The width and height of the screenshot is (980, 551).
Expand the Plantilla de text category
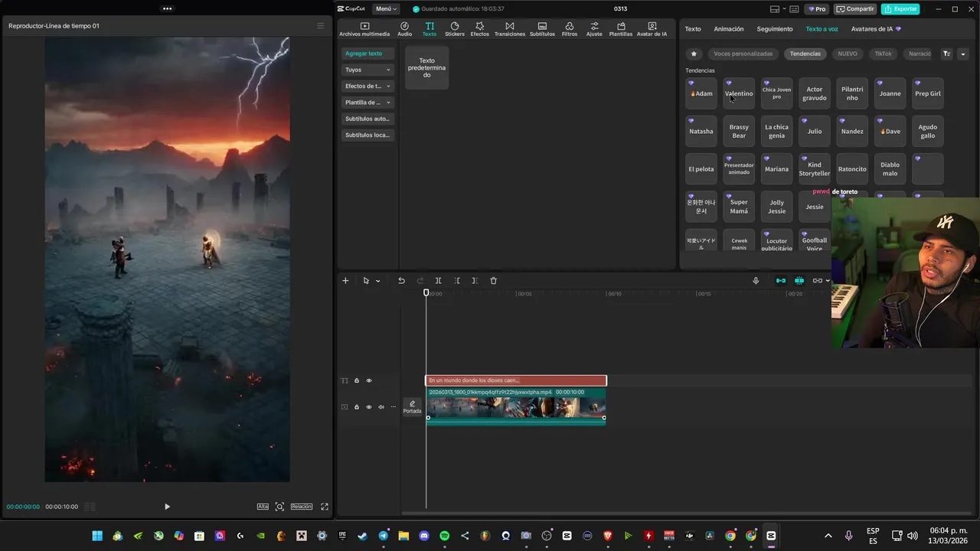point(367,103)
